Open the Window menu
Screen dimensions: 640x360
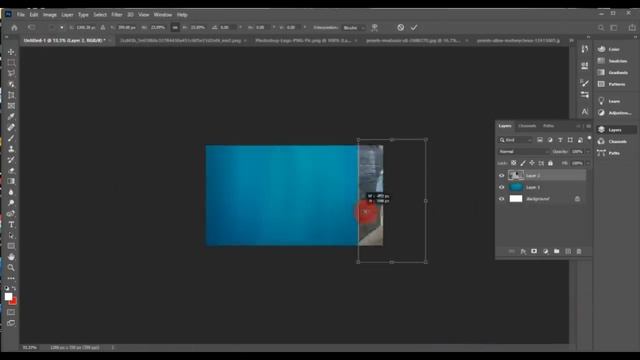pos(162,15)
